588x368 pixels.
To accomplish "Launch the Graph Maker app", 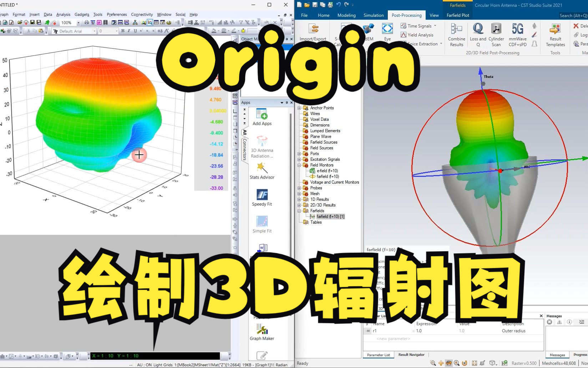I will 262,332.
